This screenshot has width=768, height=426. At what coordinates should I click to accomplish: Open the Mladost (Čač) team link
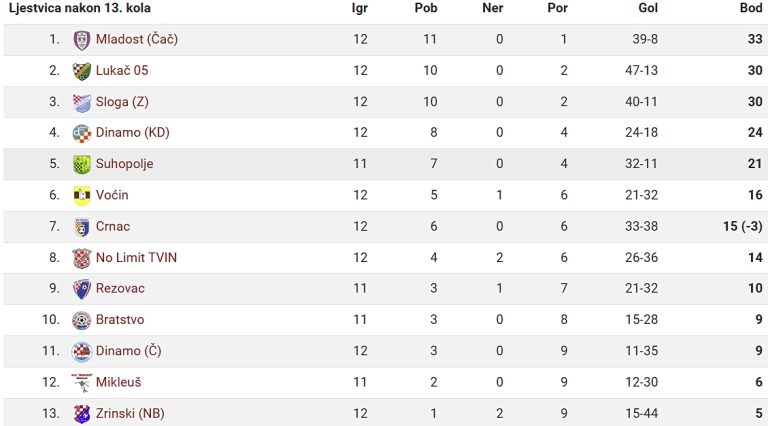coord(137,39)
